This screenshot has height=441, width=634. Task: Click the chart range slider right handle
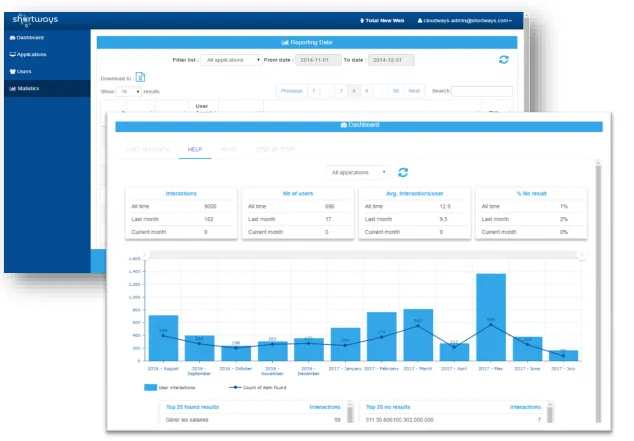pyautogui.click(x=582, y=255)
